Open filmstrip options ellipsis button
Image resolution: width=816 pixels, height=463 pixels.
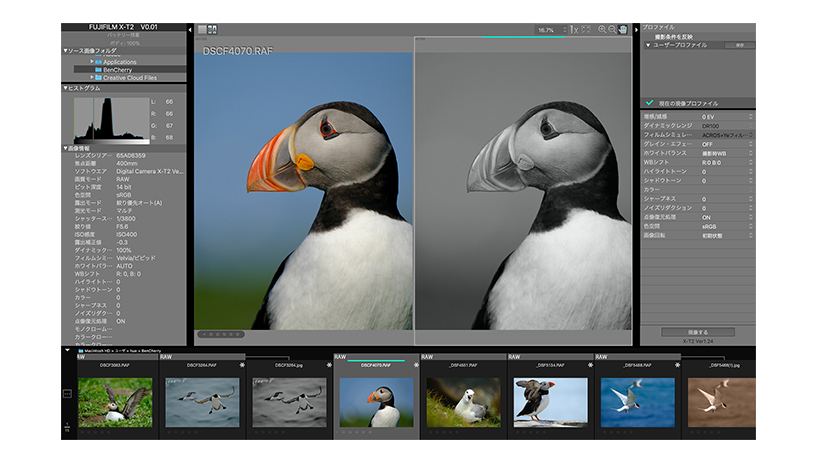pos(67,394)
